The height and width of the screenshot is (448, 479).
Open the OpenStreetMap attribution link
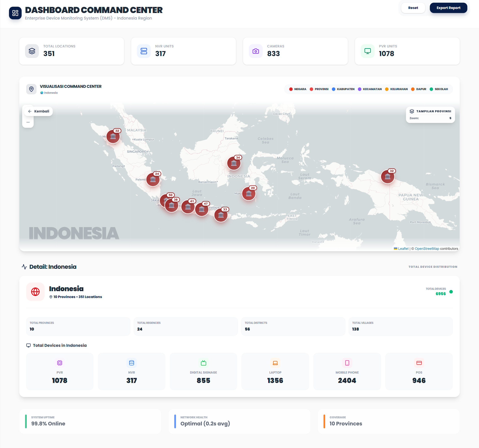pos(427,249)
